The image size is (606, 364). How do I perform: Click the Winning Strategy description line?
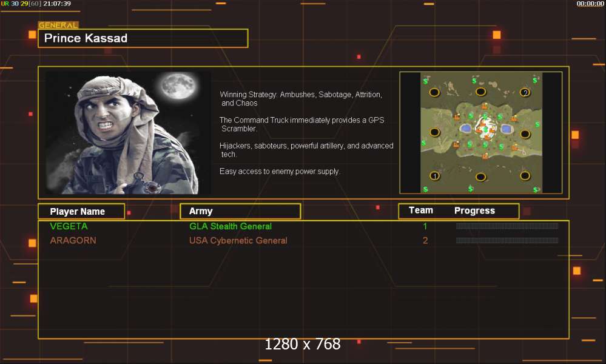pyautogui.click(x=301, y=98)
